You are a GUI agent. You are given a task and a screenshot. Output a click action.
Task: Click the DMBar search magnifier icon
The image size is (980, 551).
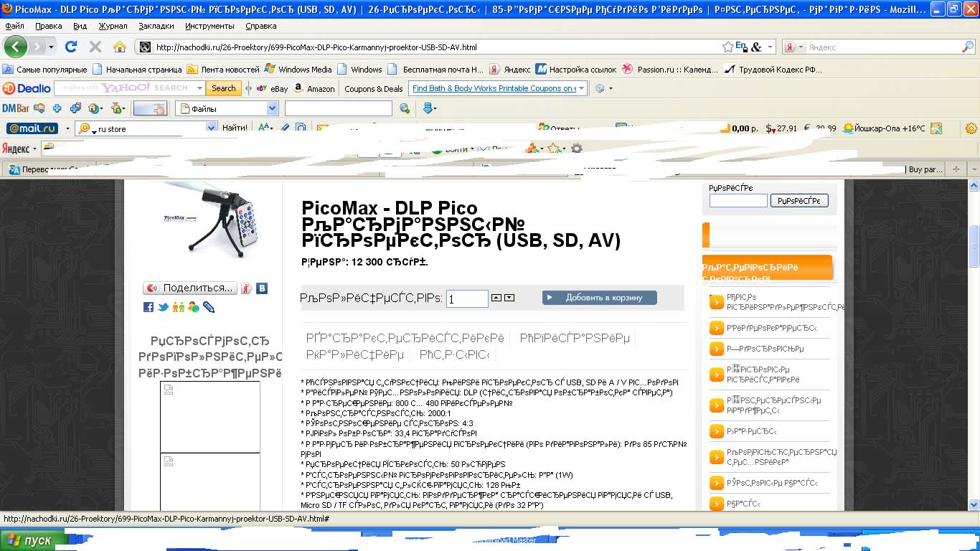click(405, 108)
